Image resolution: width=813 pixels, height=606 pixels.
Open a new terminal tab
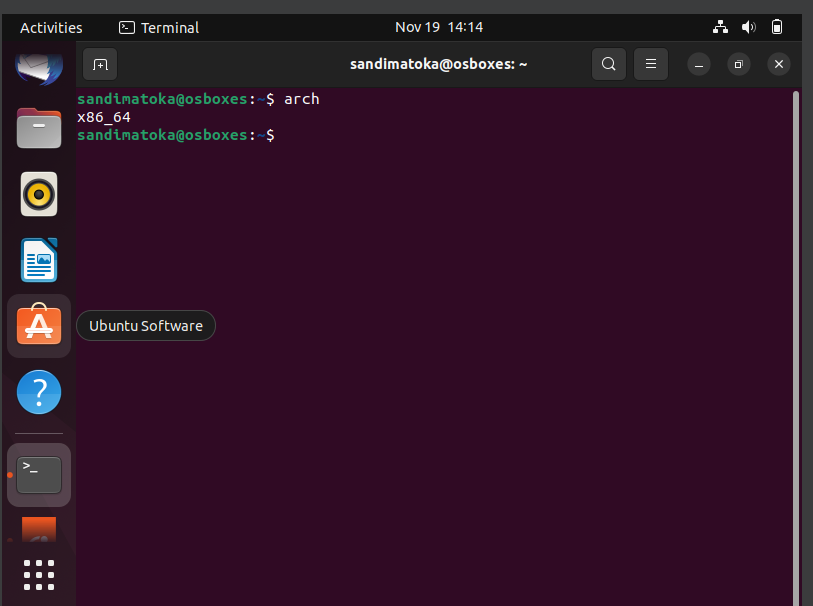(x=100, y=64)
